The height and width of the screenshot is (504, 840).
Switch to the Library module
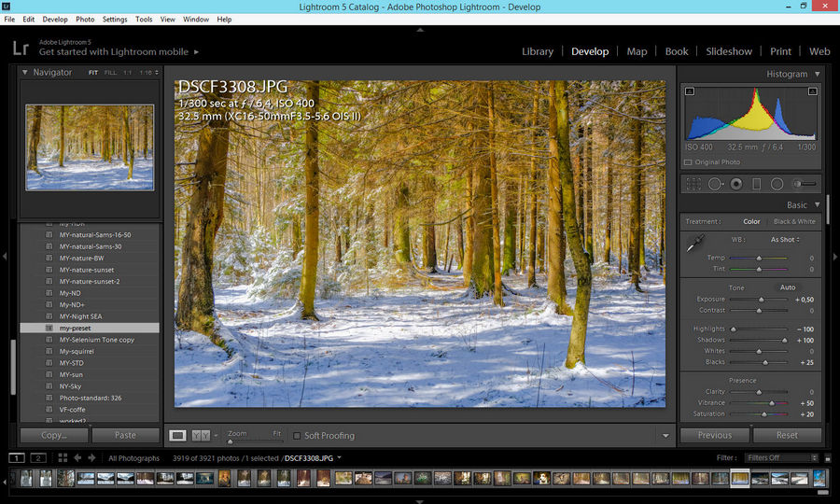[x=538, y=51]
